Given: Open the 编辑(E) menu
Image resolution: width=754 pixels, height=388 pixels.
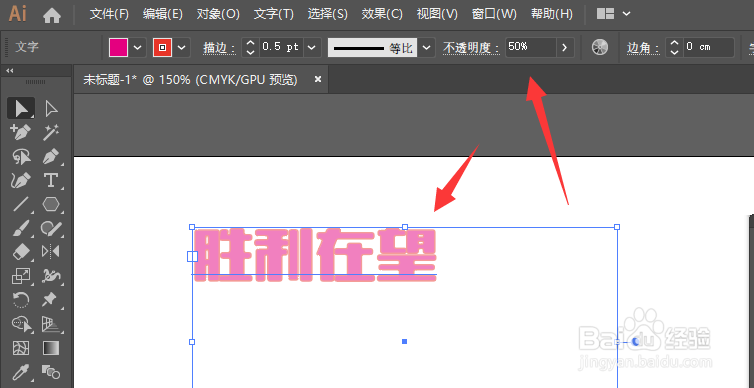Looking at the screenshot, I should (163, 14).
